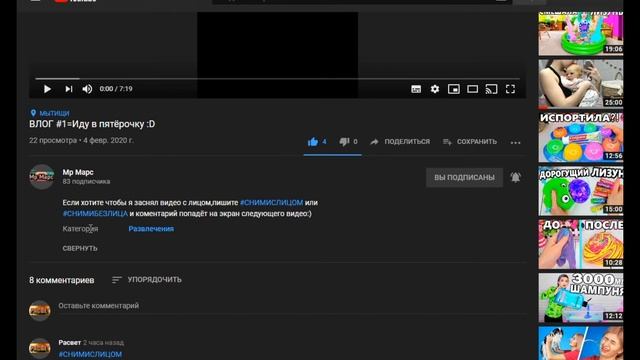This screenshot has height=360, width=640.
Task: Click the Оставьте комментарий field
Action: coord(292,306)
